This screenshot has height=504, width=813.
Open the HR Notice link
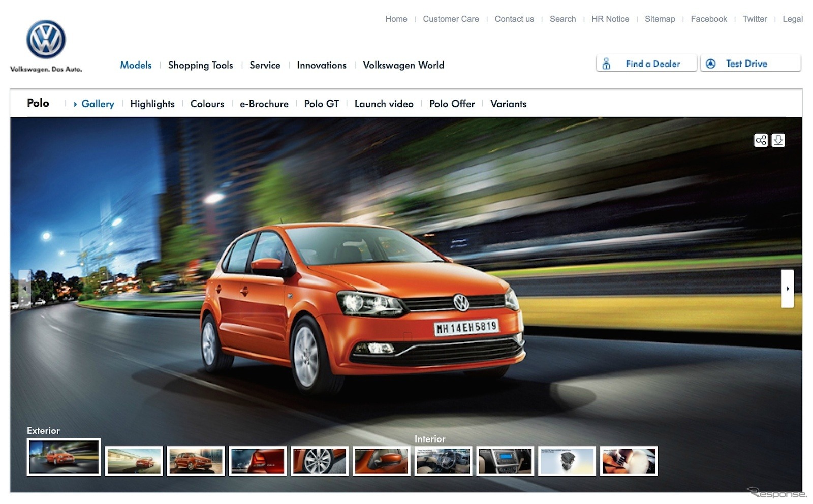click(610, 19)
